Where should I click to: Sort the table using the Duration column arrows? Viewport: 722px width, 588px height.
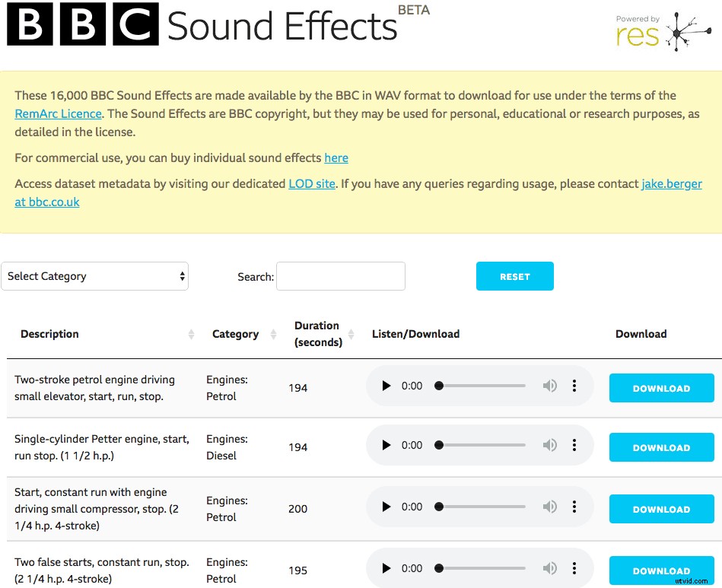(x=351, y=333)
